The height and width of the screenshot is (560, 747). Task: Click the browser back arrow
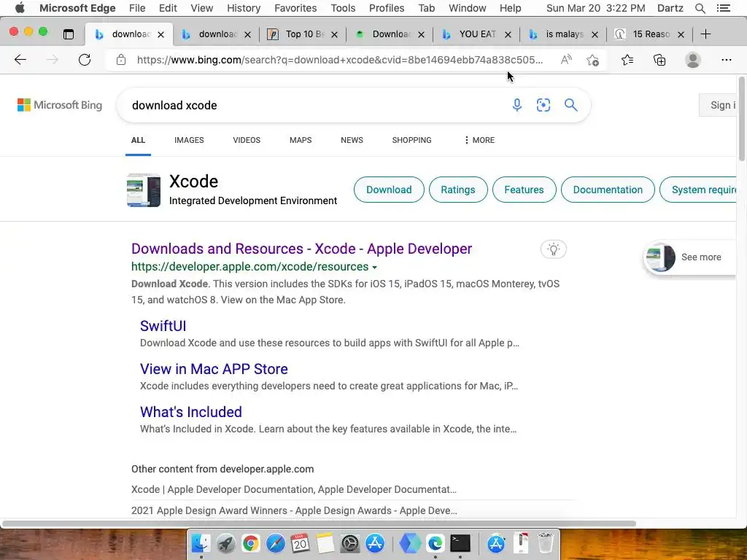(x=20, y=60)
